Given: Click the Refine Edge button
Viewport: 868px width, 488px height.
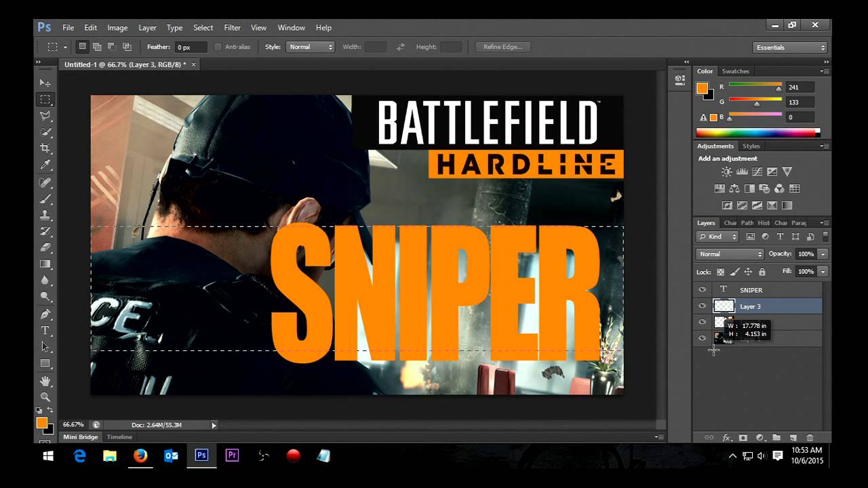Looking at the screenshot, I should tap(503, 47).
